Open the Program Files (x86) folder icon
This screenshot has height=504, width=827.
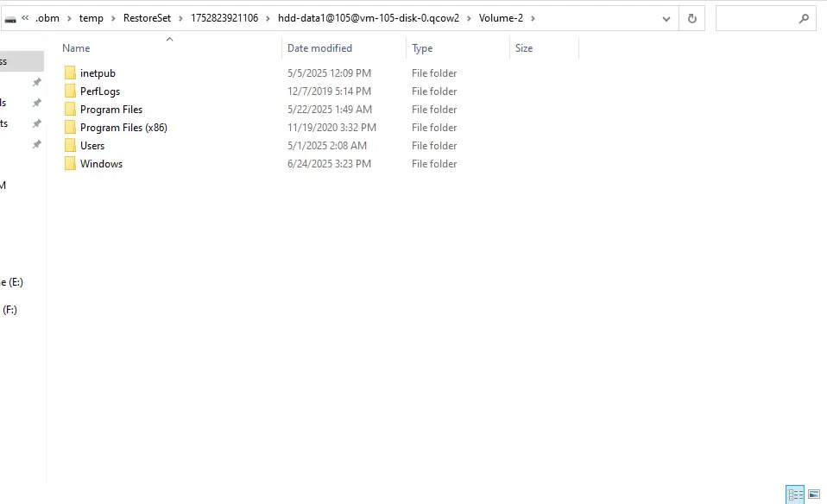point(70,127)
